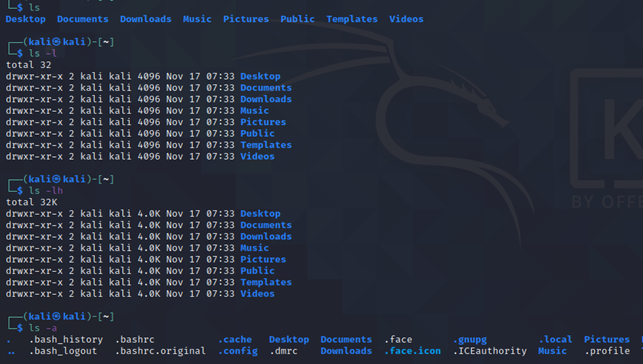
Task: Click Music in the plain ls output row
Action: [x=197, y=19]
